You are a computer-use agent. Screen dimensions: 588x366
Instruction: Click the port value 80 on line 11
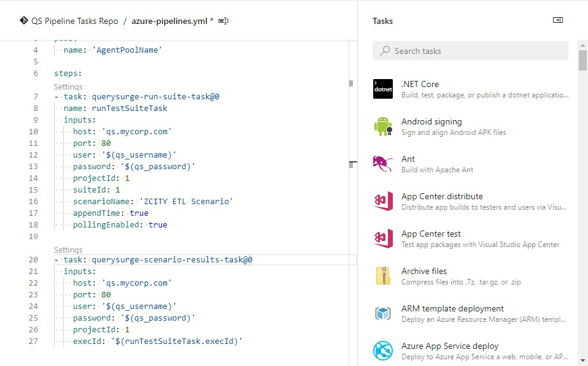[x=106, y=143]
